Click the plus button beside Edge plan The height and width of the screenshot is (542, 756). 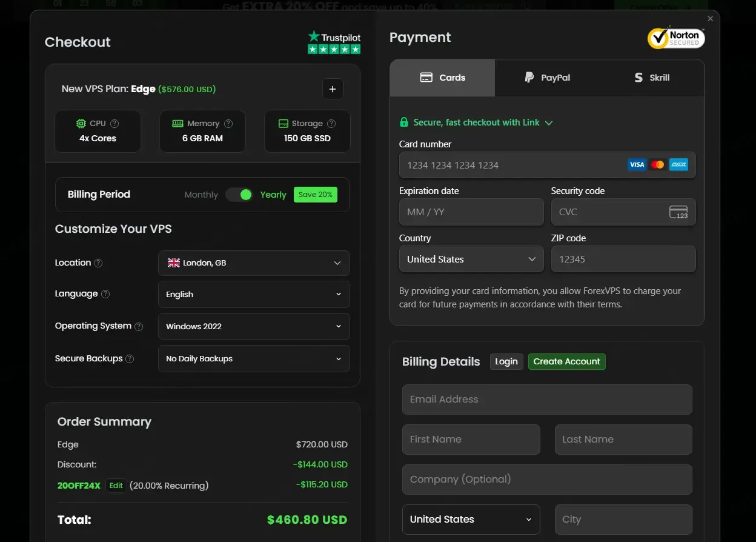(x=333, y=89)
